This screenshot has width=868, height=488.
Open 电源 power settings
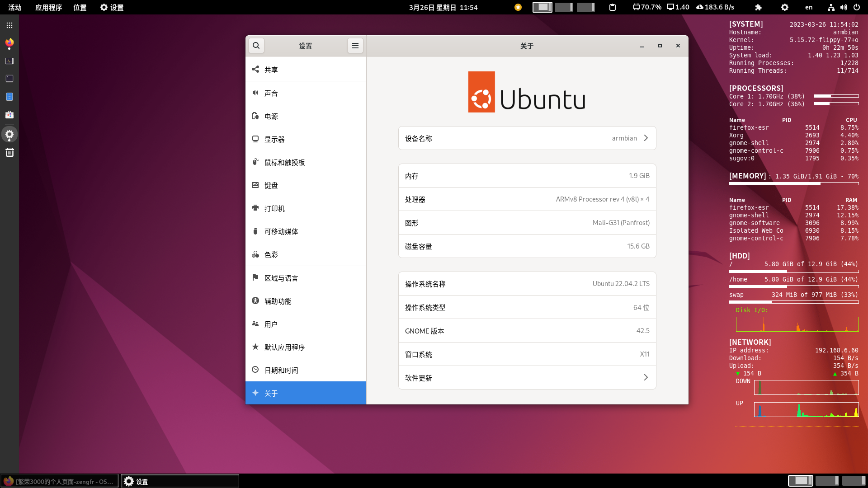pos(306,116)
